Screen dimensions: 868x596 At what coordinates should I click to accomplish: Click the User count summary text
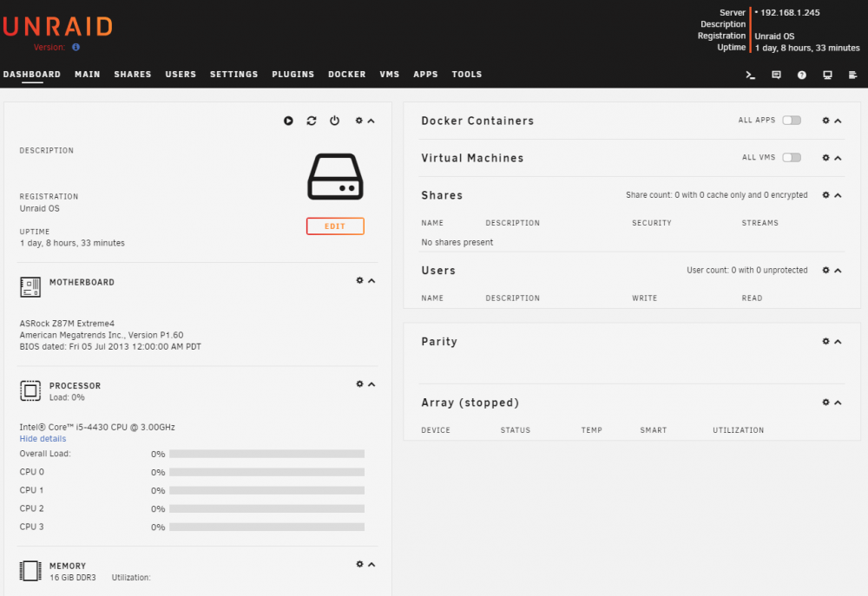[x=746, y=270]
